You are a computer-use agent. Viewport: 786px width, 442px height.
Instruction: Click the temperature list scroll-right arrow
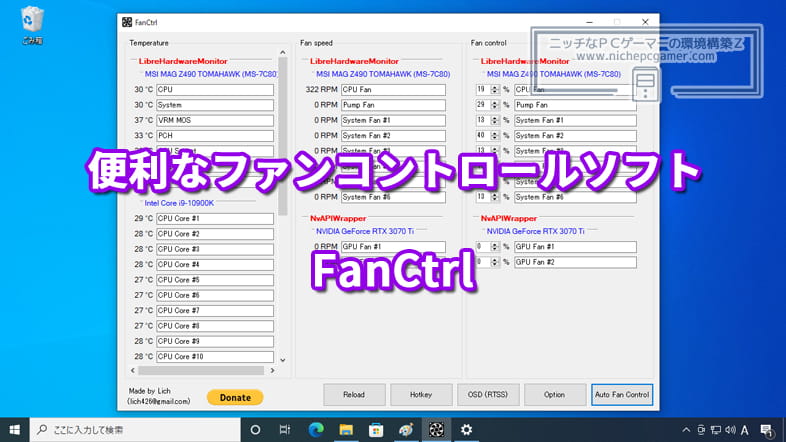coord(272,370)
